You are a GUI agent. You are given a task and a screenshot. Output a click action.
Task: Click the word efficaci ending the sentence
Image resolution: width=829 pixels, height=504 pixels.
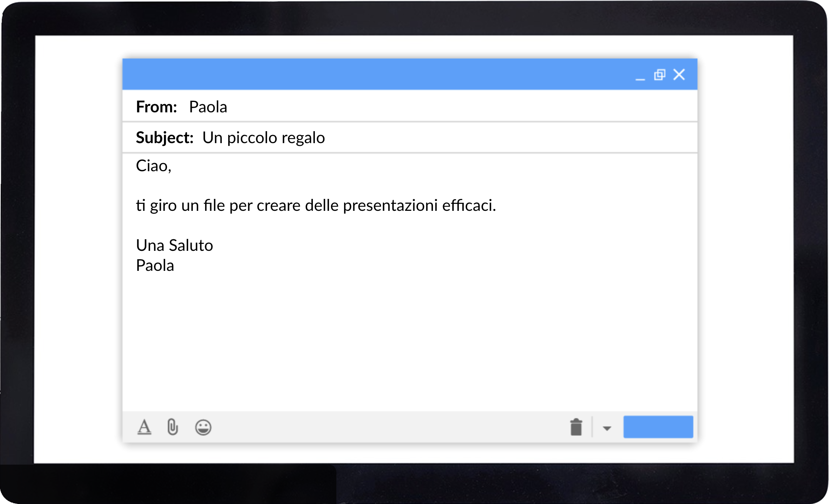[x=467, y=205]
